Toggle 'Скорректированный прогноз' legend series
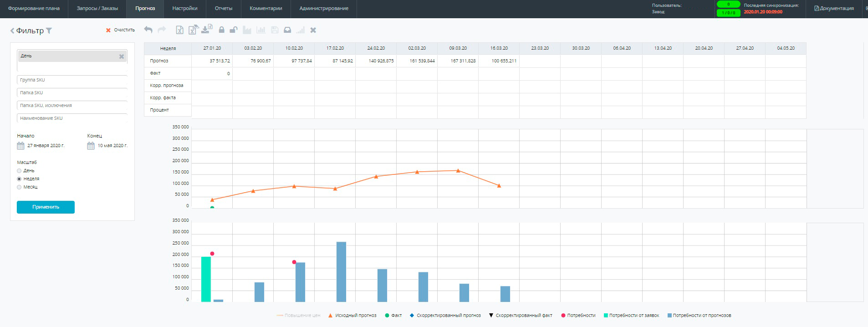The height and width of the screenshot is (327, 868). pyautogui.click(x=445, y=315)
